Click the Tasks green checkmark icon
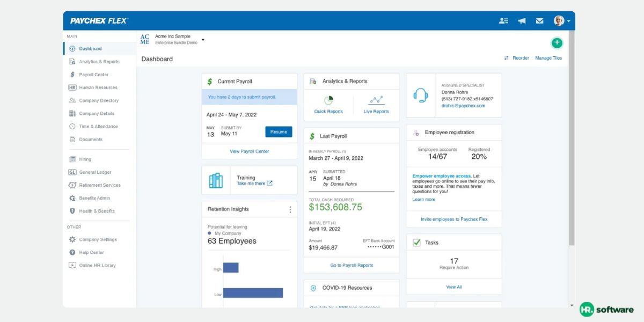Viewport: 644px width, 322px height. 416,243
